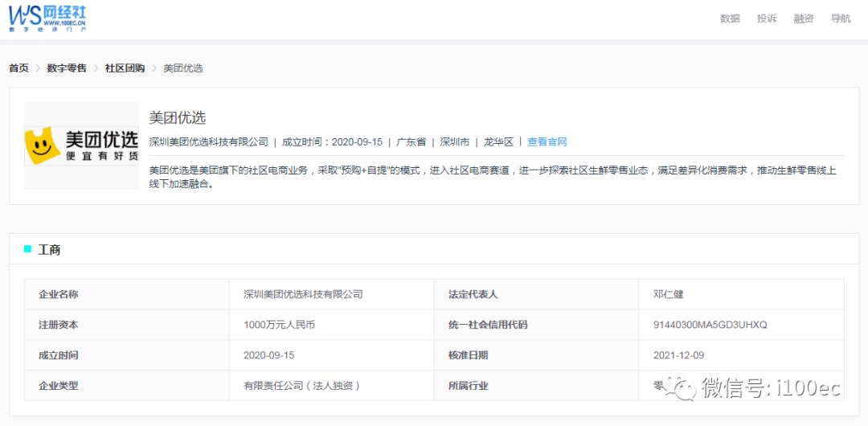Select 核准日期 label cell

[x=536, y=355]
